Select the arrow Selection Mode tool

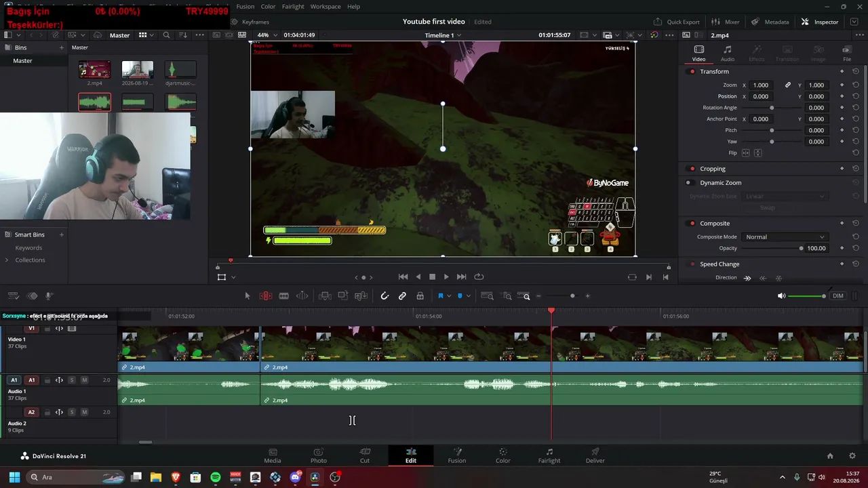248,296
